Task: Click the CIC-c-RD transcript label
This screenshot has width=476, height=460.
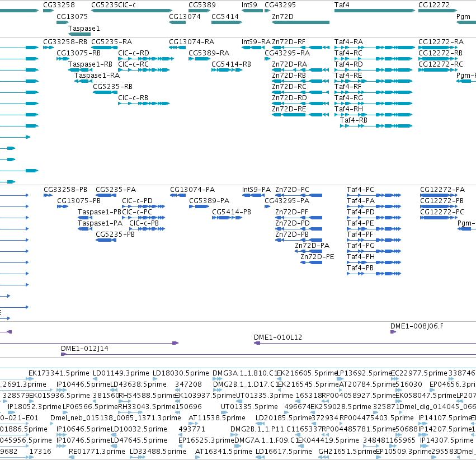Action: tap(134, 53)
